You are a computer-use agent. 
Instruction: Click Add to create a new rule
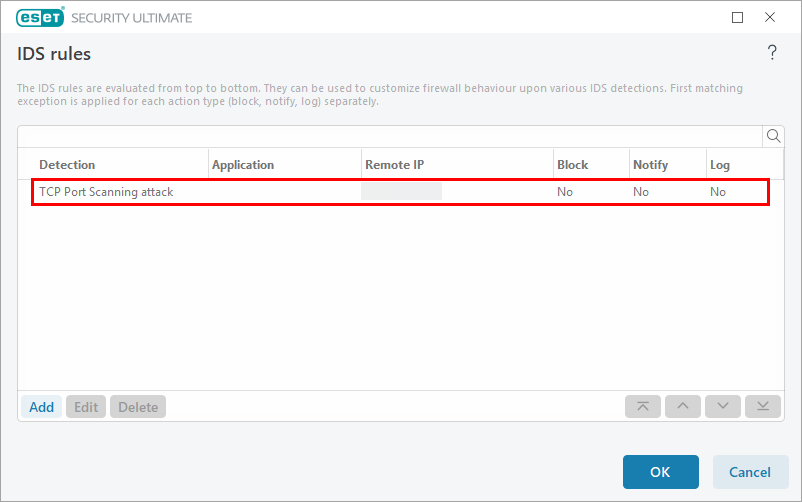(x=41, y=407)
